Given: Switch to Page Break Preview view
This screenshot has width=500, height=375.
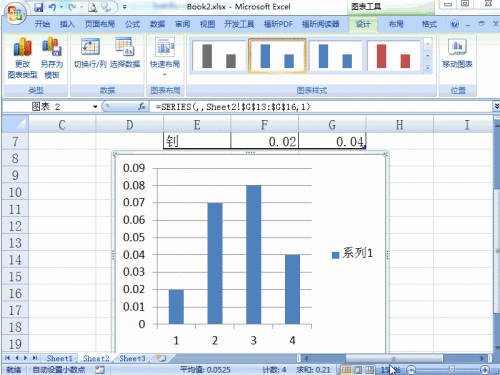Looking at the screenshot, I should pos(369,370).
